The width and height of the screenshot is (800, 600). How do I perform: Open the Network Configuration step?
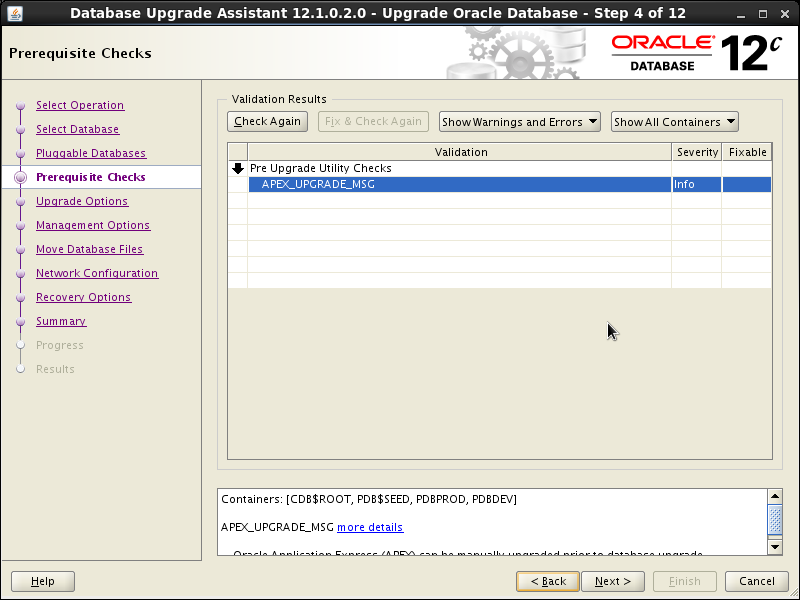tap(97, 273)
